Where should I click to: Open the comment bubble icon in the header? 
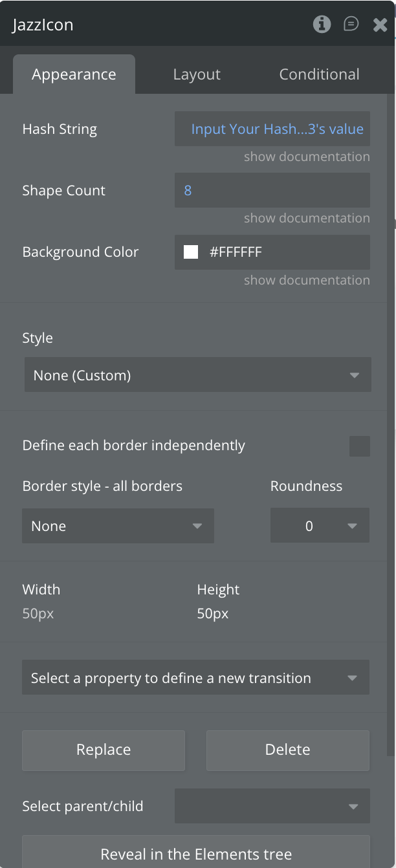point(351,25)
